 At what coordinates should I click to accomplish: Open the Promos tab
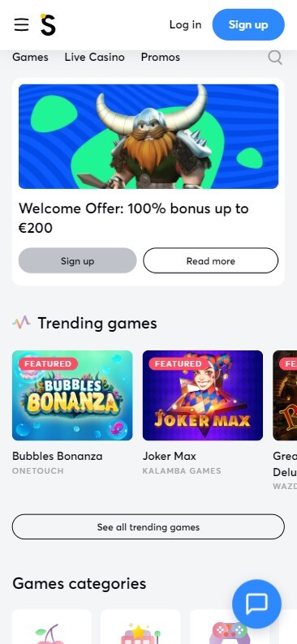pyautogui.click(x=160, y=57)
